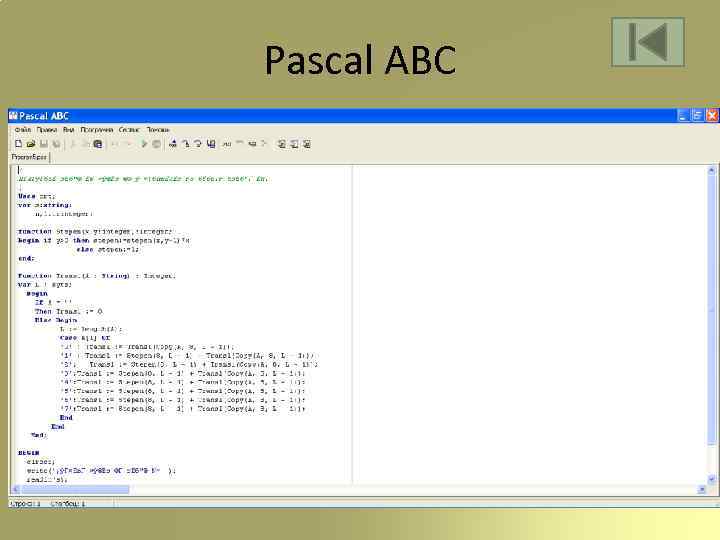Screen dimensions: 720x540
Task: Click the Paste clipboard icon
Action: [98, 144]
